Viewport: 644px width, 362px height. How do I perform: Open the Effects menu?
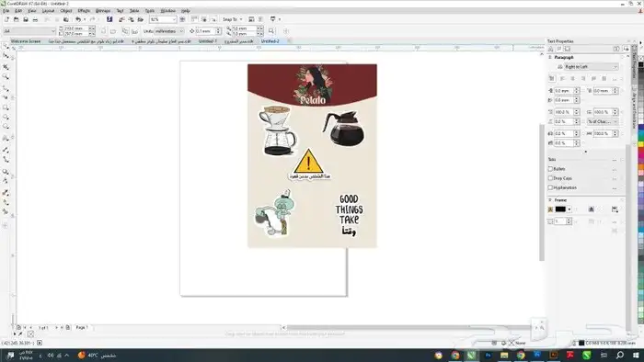84,11
